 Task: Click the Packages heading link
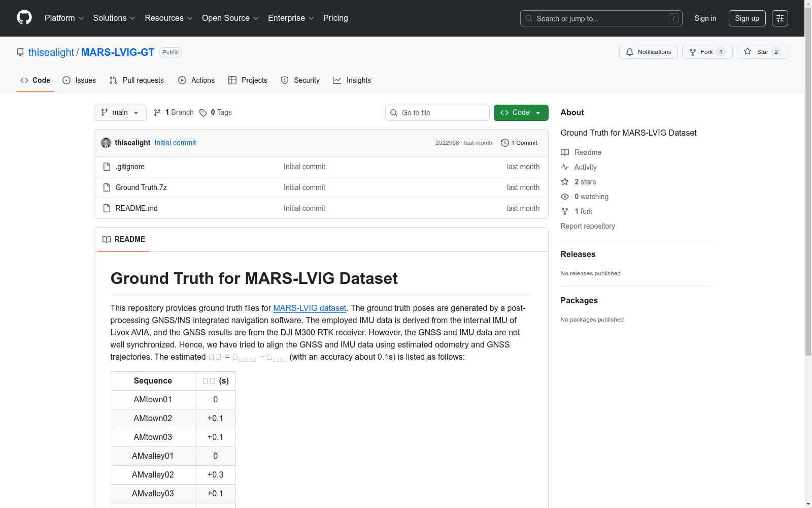click(x=579, y=301)
